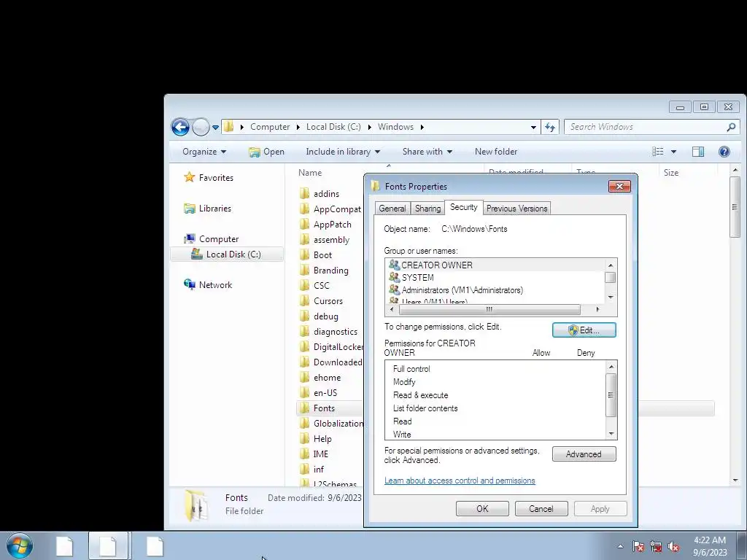Select the ehome folder icon
The width and height of the screenshot is (747, 560).
point(305,377)
